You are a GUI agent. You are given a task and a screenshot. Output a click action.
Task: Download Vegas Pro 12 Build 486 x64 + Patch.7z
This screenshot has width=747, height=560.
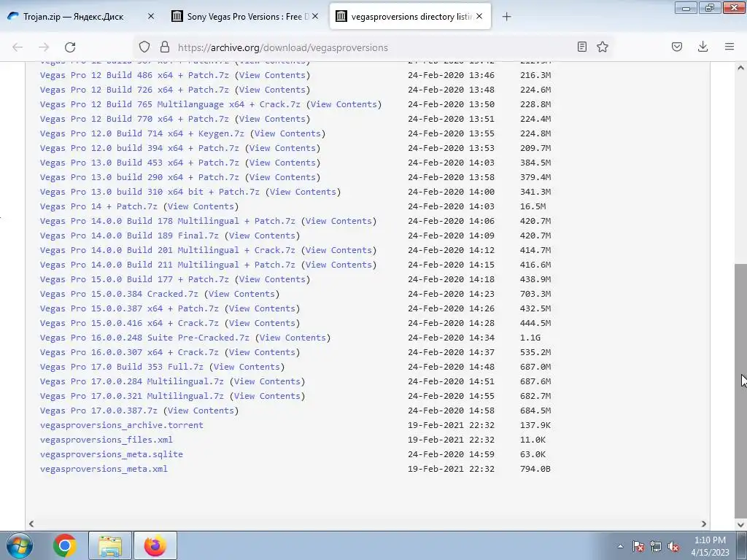click(x=134, y=75)
